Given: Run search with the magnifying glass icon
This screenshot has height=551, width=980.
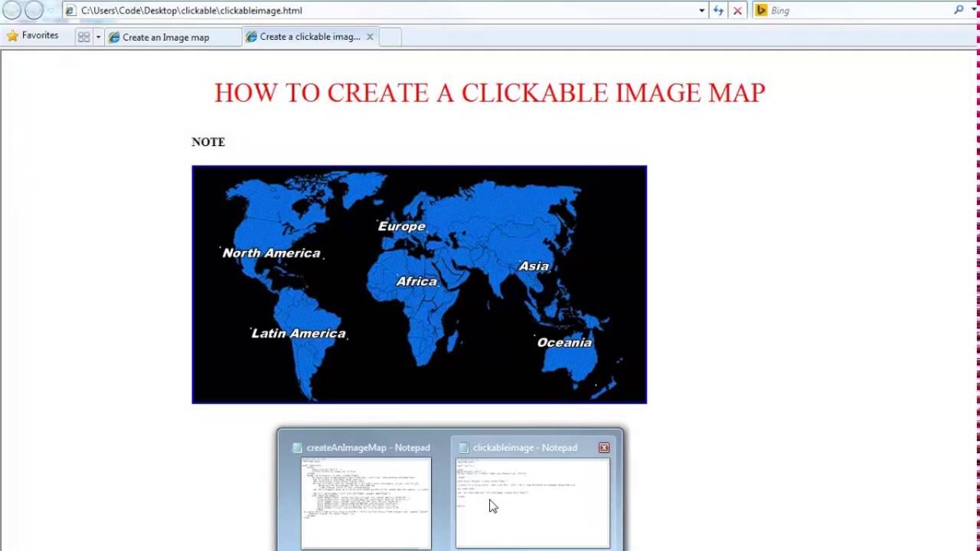Looking at the screenshot, I should pyautogui.click(x=959, y=11).
